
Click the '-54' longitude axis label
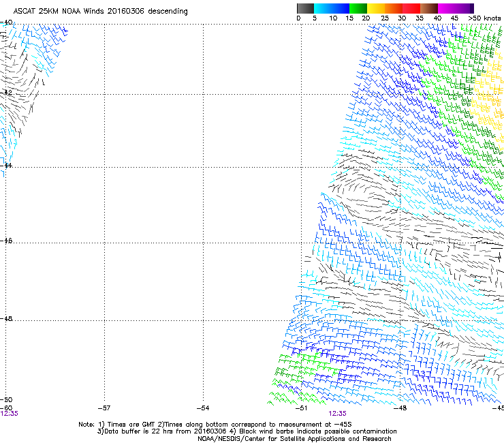point(203,408)
